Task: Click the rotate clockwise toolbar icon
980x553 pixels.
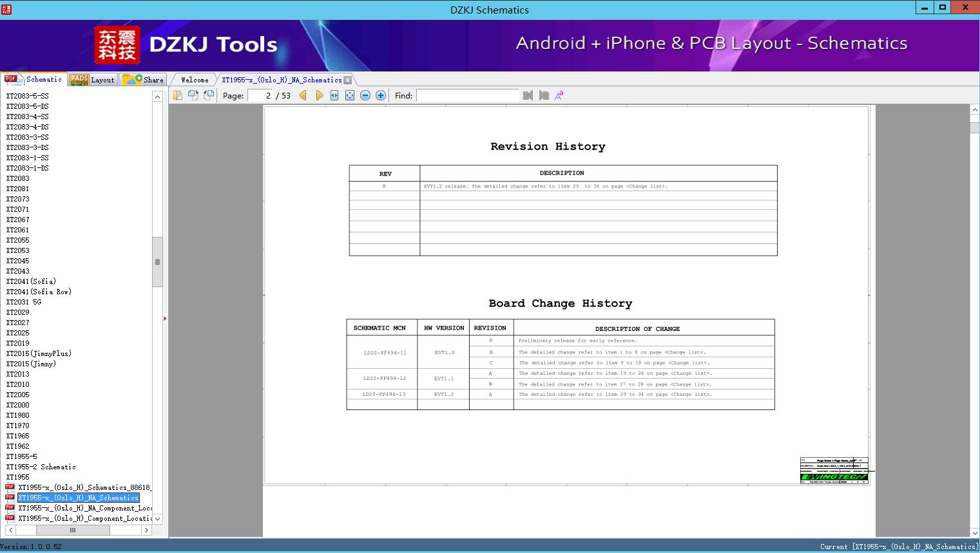Action: (209, 95)
